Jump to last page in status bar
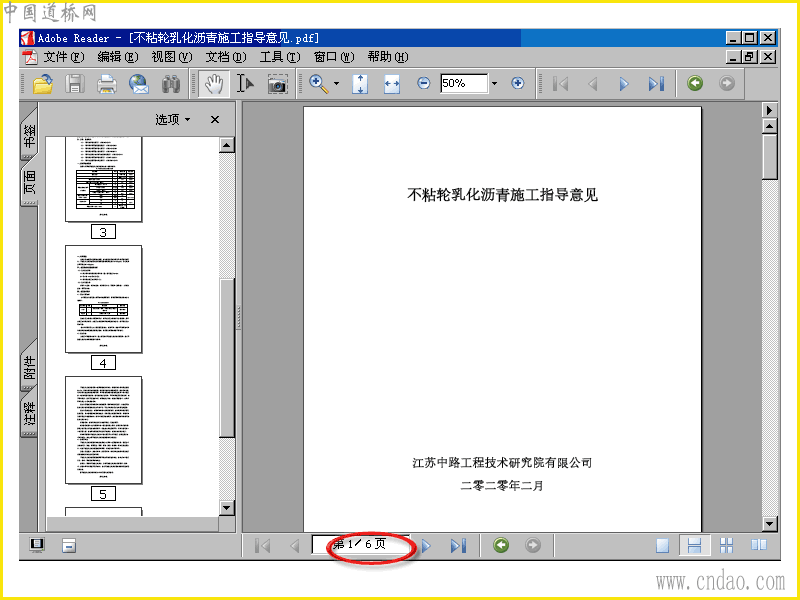 coord(458,545)
